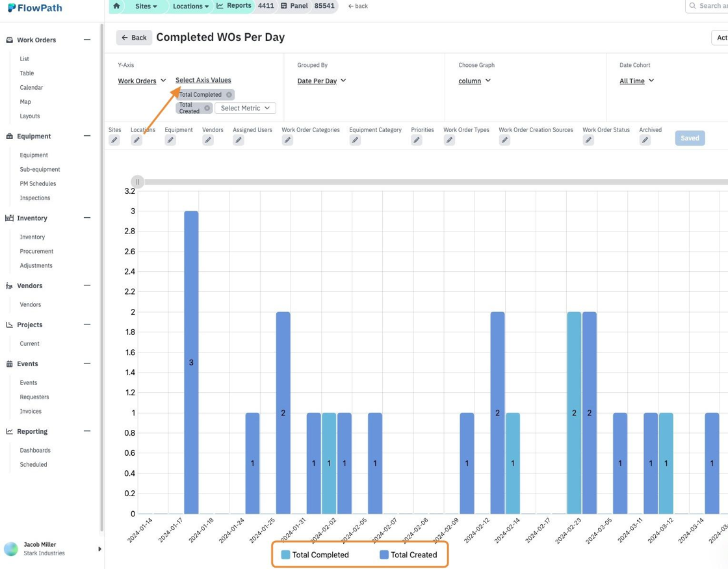Open the column graph type dropdown
The height and width of the screenshot is (569, 728).
tap(474, 81)
